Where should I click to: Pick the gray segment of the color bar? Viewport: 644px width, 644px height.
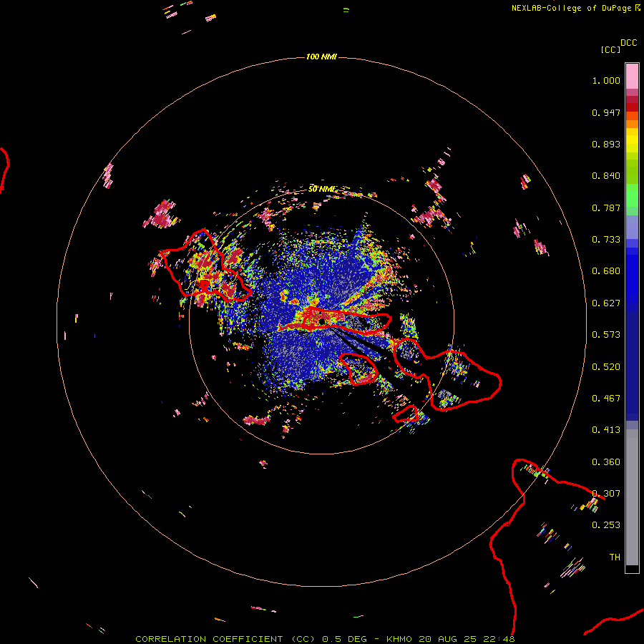pyautogui.click(x=632, y=497)
